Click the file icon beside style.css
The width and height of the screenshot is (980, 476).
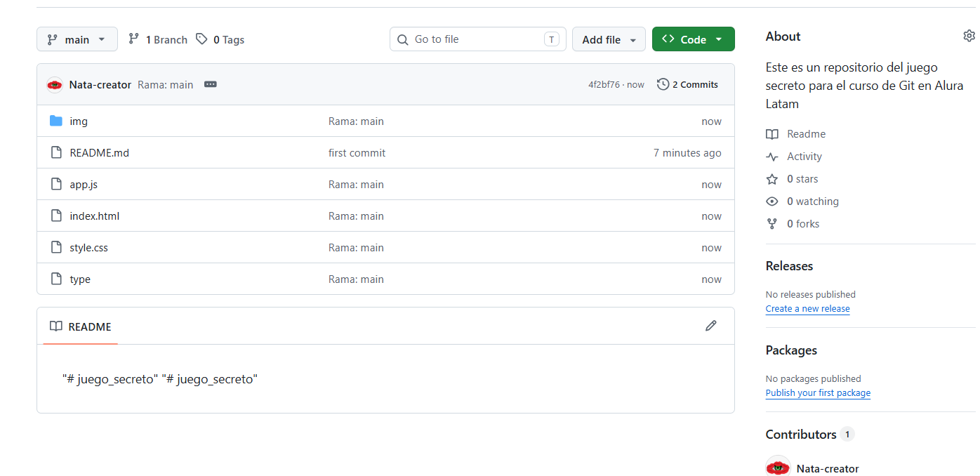tap(56, 247)
